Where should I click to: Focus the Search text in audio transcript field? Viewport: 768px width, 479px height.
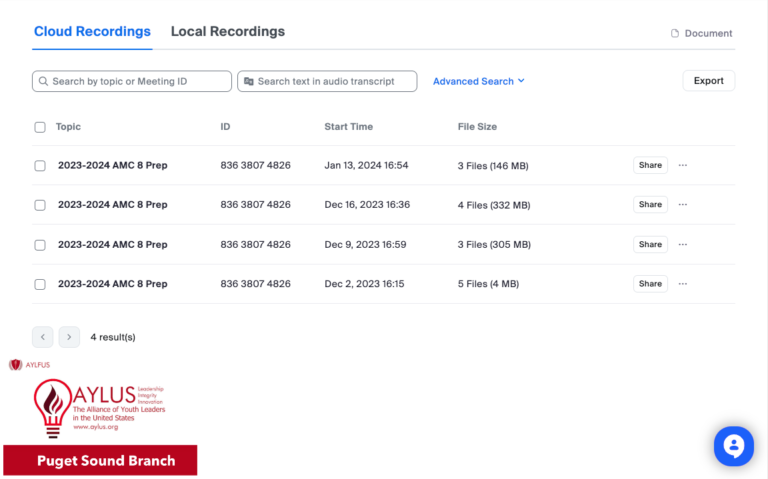327,81
